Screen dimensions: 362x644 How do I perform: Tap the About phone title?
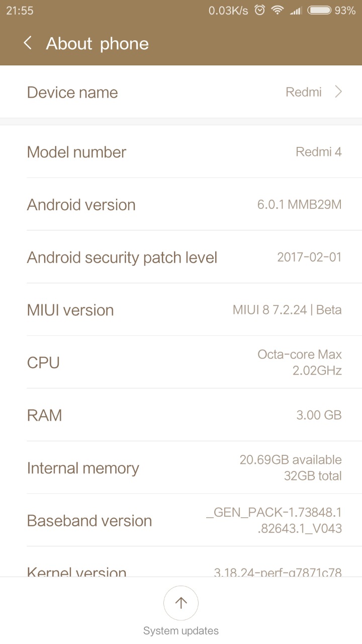(98, 44)
